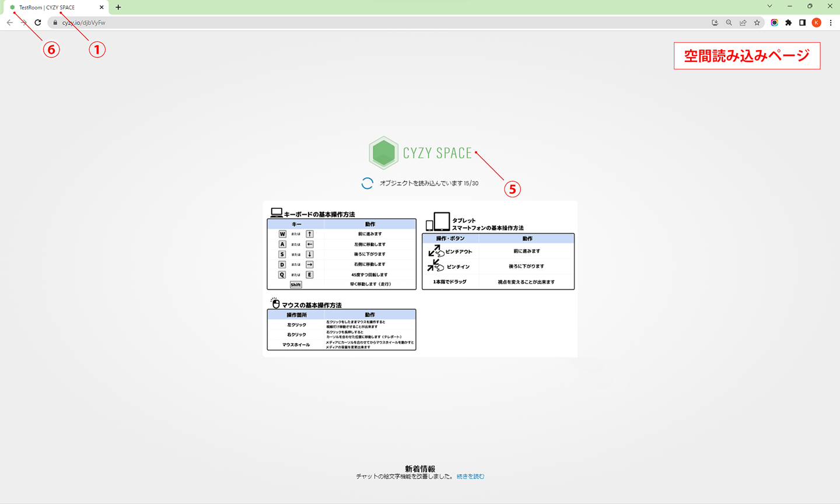Open a new tab with plus button
The image size is (840, 504).
click(x=118, y=8)
